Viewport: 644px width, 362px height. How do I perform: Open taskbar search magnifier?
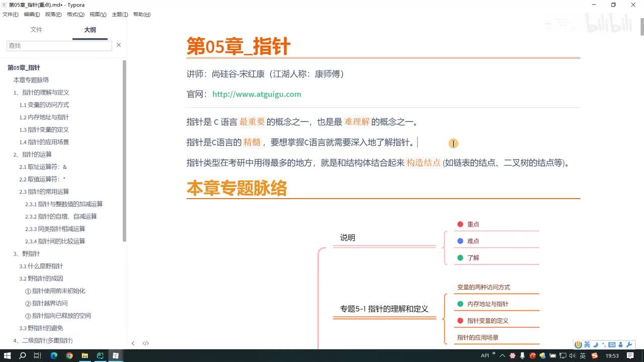(x=23, y=355)
